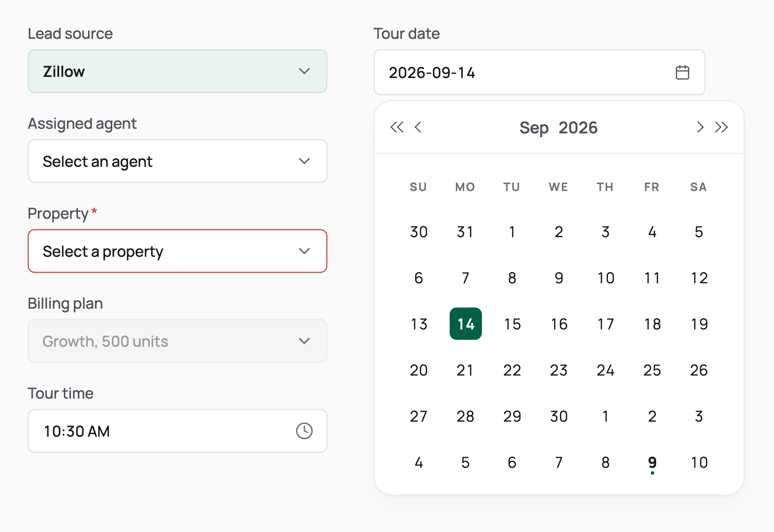Select September 10 in second calendar row
774x532 pixels.
[606, 278]
